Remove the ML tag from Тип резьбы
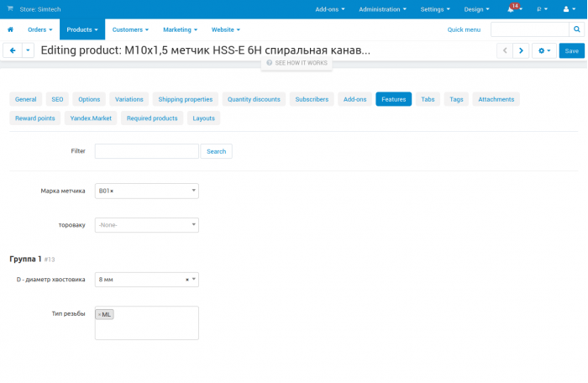This screenshot has width=588, height=383. click(x=99, y=314)
